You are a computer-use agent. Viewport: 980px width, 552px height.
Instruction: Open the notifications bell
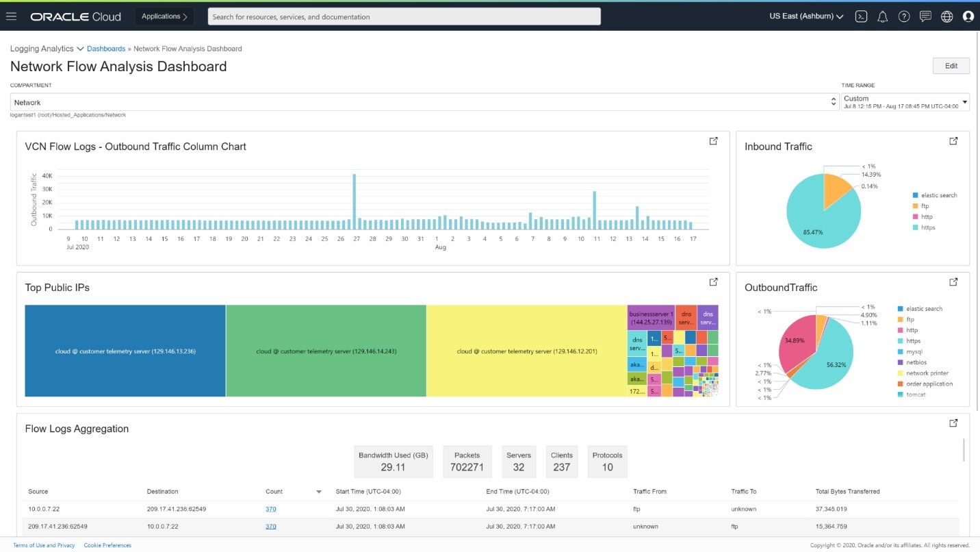882,16
